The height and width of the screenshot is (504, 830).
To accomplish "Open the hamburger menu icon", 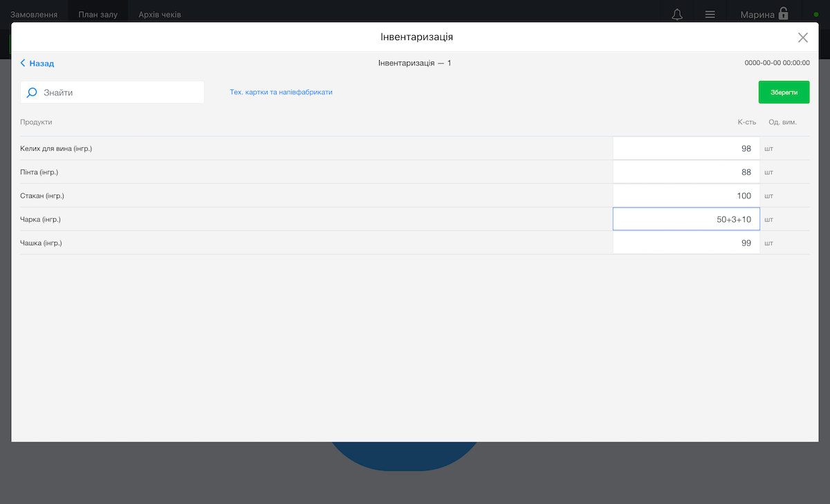I will [710, 15].
